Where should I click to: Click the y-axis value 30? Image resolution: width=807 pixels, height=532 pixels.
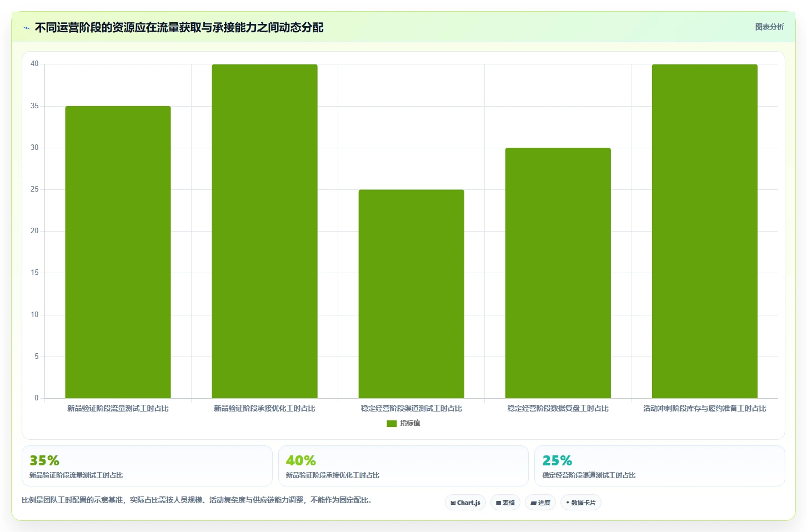pos(34,148)
